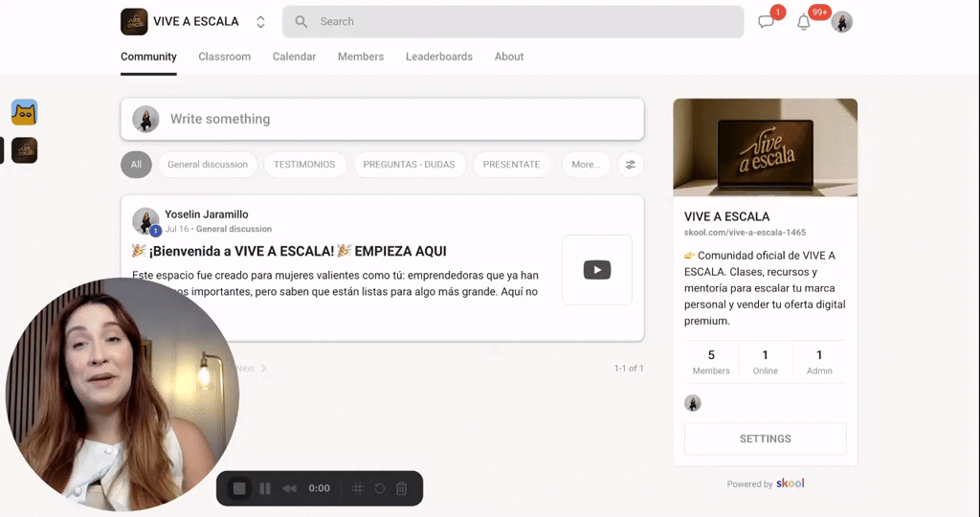The width and height of the screenshot is (980, 517).
Task: Click Yoselin Jaramillo's post avatar
Action: coord(145,220)
